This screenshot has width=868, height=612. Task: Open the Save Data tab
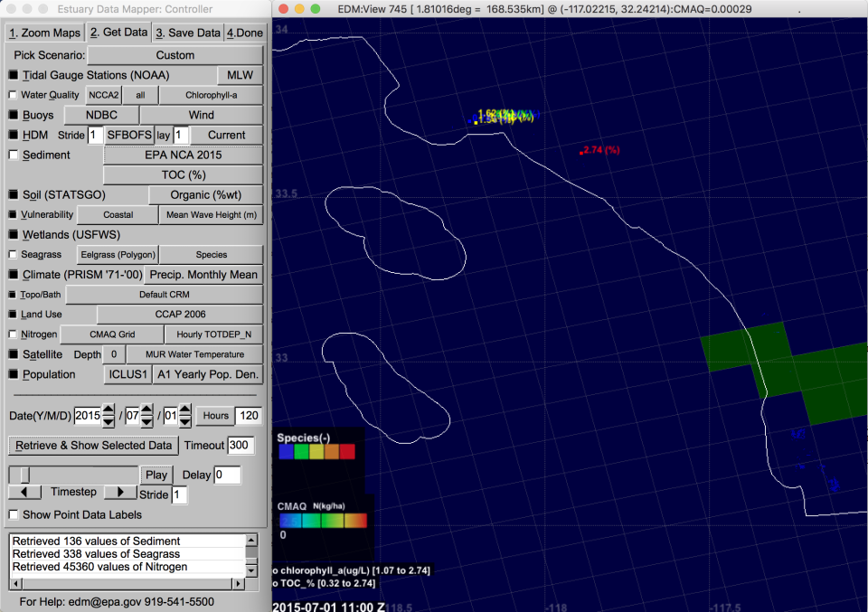point(188,33)
